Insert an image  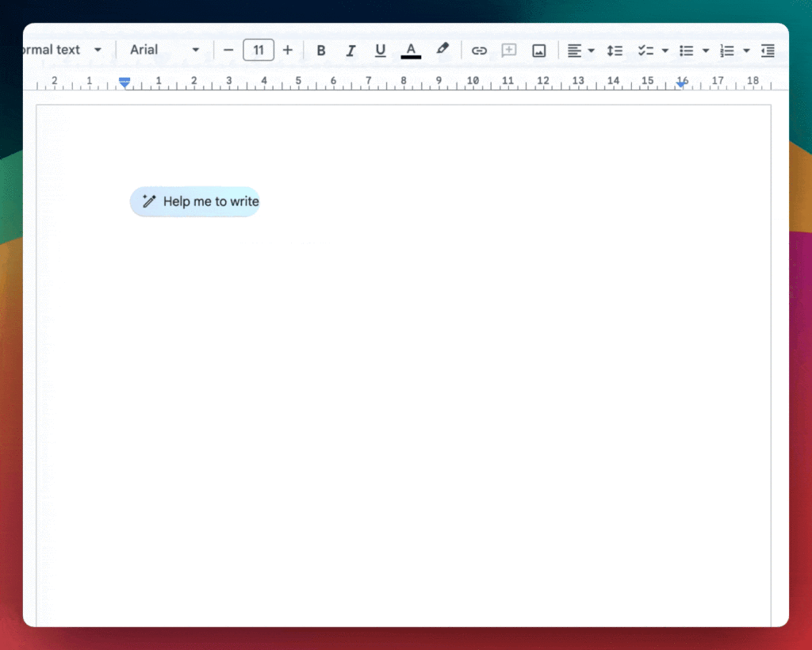(539, 50)
